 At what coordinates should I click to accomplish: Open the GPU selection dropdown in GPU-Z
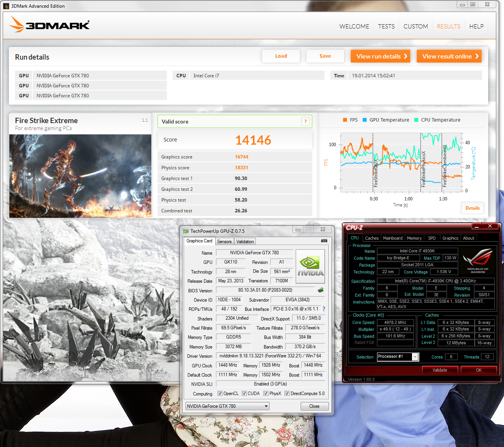coord(227,406)
